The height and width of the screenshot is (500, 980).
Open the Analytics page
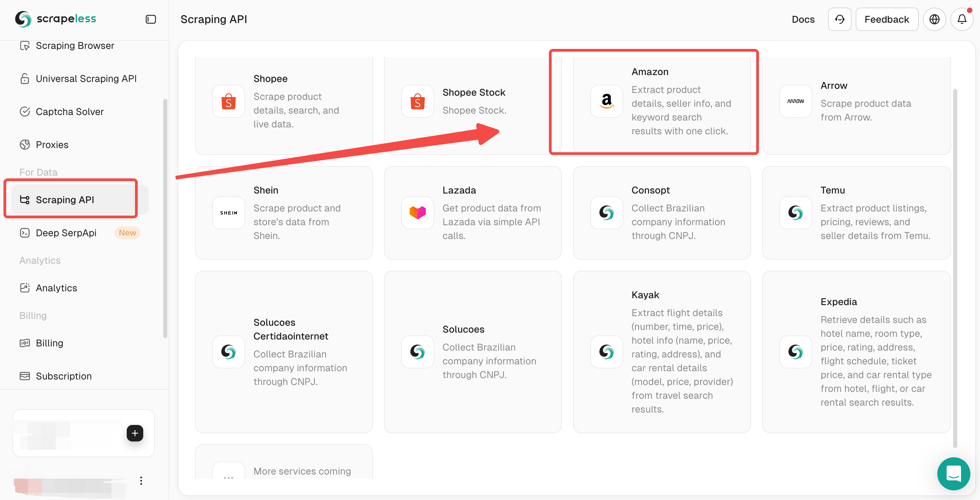point(80,288)
